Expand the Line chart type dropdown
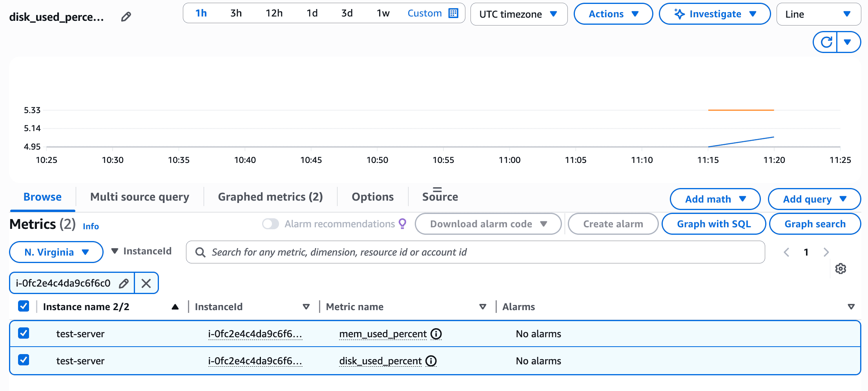 coord(818,14)
